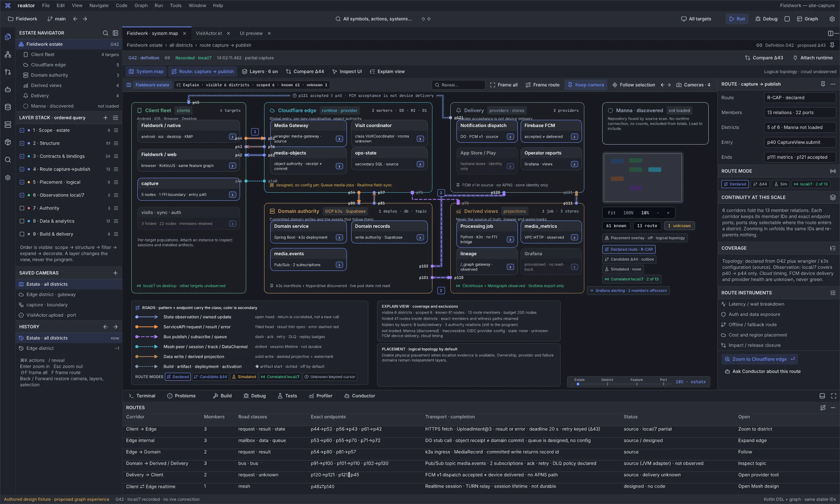Open the Conductor bottom tab
This screenshot has width=840, height=504.
(x=360, y=396)
